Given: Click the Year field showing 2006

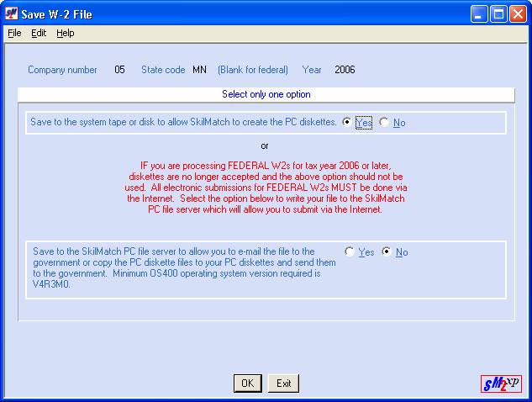Looking at the screenshot, I should [345, 70].
